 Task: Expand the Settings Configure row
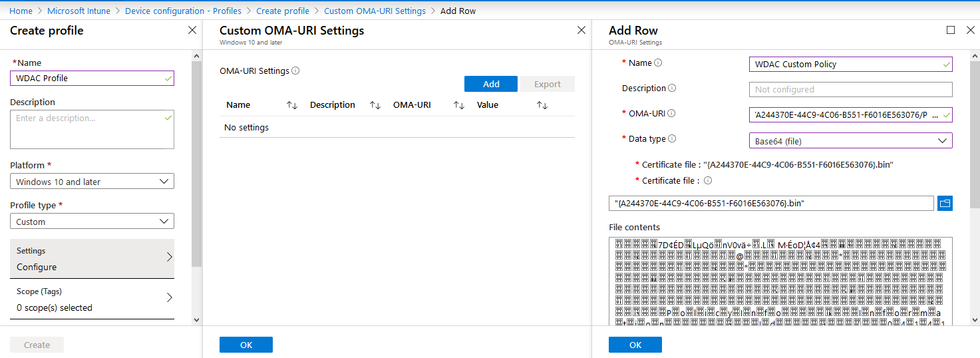click(92, 259)
